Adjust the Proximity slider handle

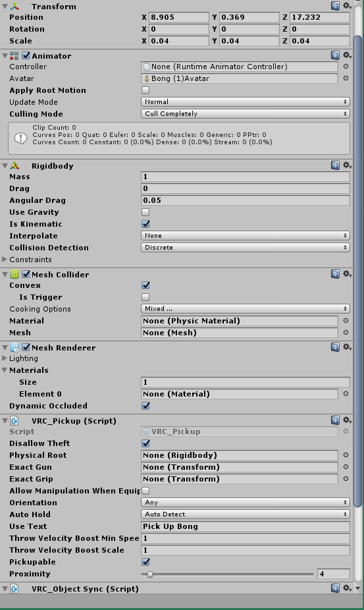(149, 574)
